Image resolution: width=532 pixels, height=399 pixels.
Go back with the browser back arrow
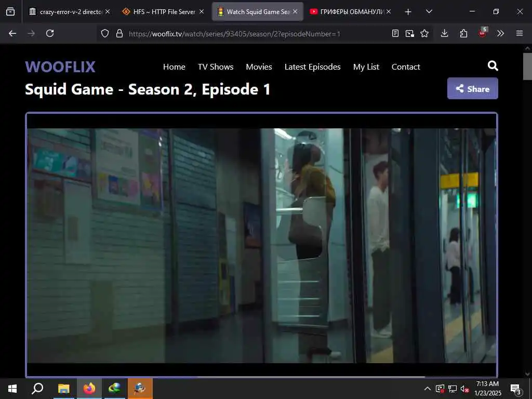click(x=12, y=33)
